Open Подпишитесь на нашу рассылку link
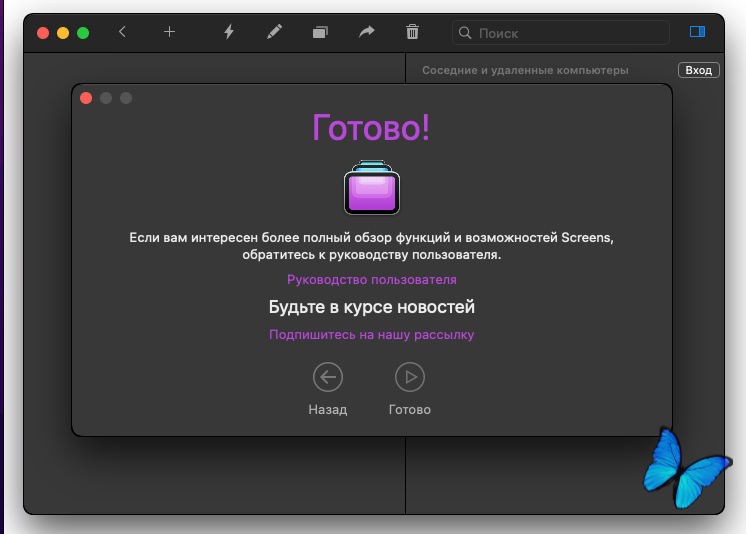 click(372, 335)
